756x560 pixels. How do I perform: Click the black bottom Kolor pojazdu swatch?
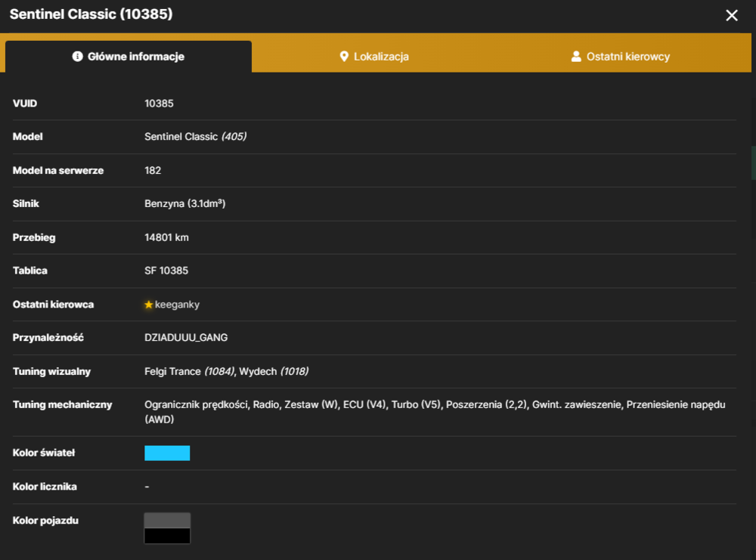(167, 536)
